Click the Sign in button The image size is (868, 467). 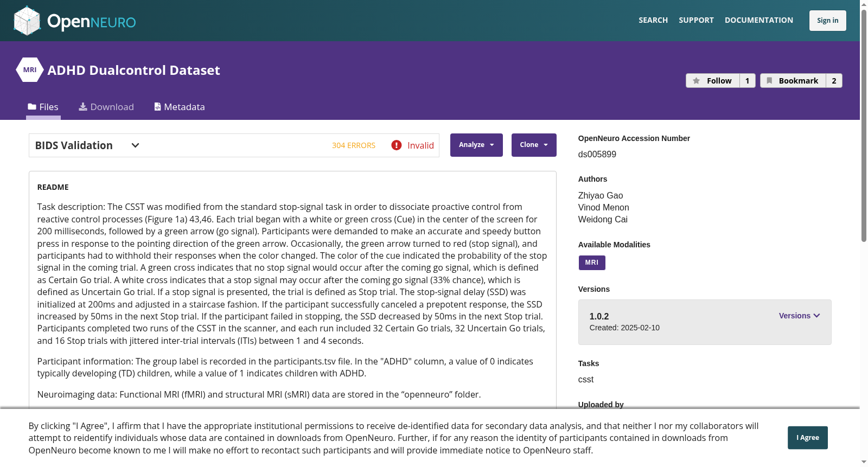(x=828, y=21)
